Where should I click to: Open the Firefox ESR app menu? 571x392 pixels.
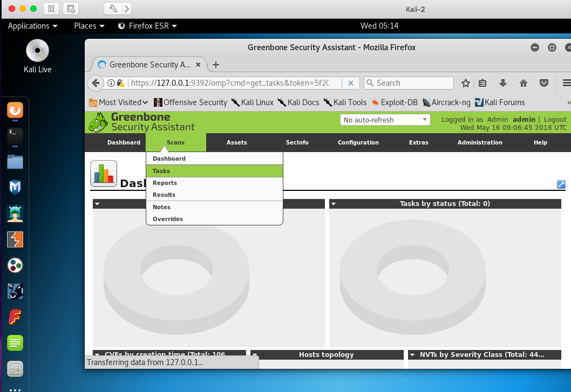[147, 26]
